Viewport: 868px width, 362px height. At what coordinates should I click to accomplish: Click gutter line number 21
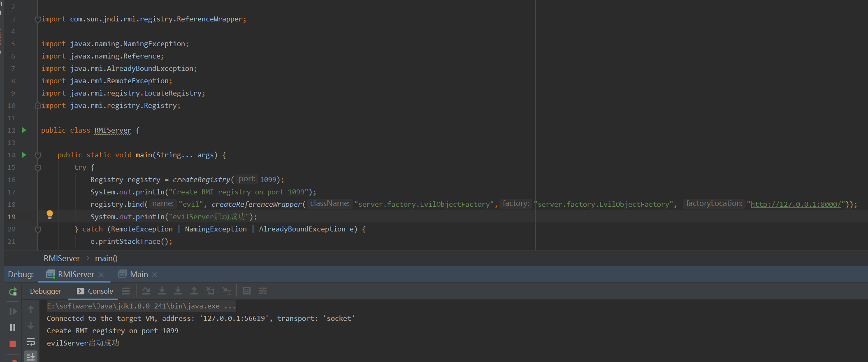point(12,241)
